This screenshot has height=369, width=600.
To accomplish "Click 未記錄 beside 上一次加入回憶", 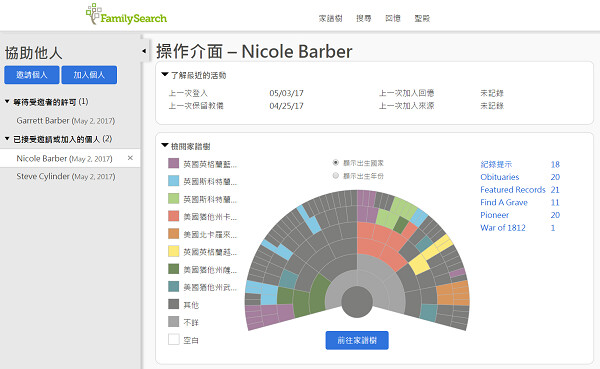I will pos(492,93).
